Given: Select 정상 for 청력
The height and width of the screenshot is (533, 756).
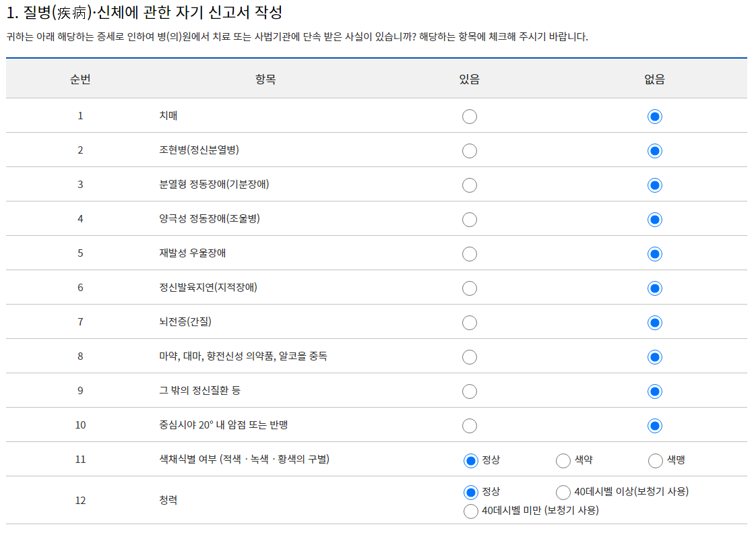Looking at the screenshot, I should pyautogui.click(x=470, y=493).
